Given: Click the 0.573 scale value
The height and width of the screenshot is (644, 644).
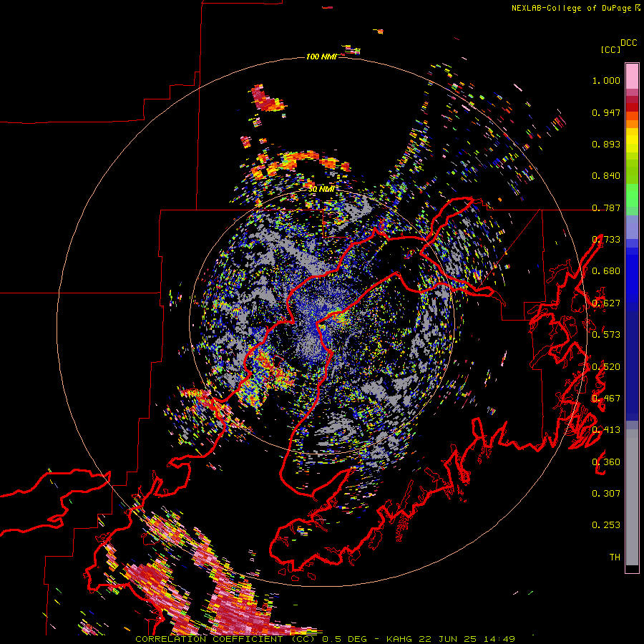Looking at the screenshot, I should (606, 335).
